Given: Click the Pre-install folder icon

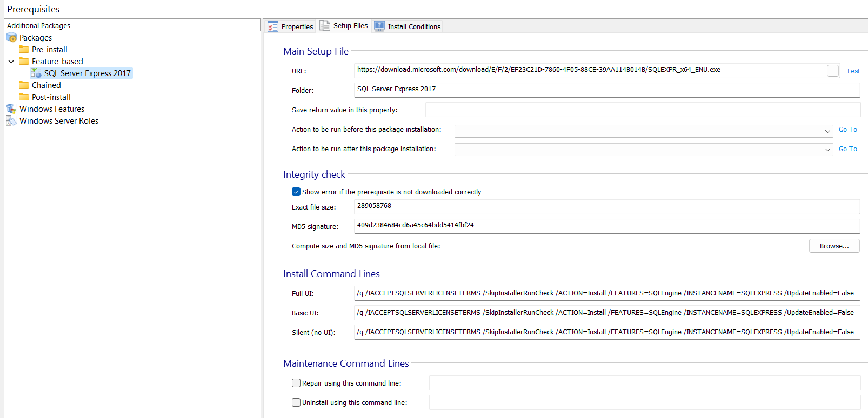Looking at the screenshot, I should 24,49.
